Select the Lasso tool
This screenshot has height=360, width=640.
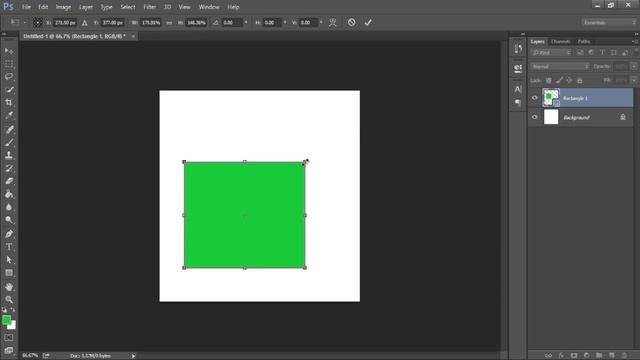pyautogui.click(x=9, y=77)
